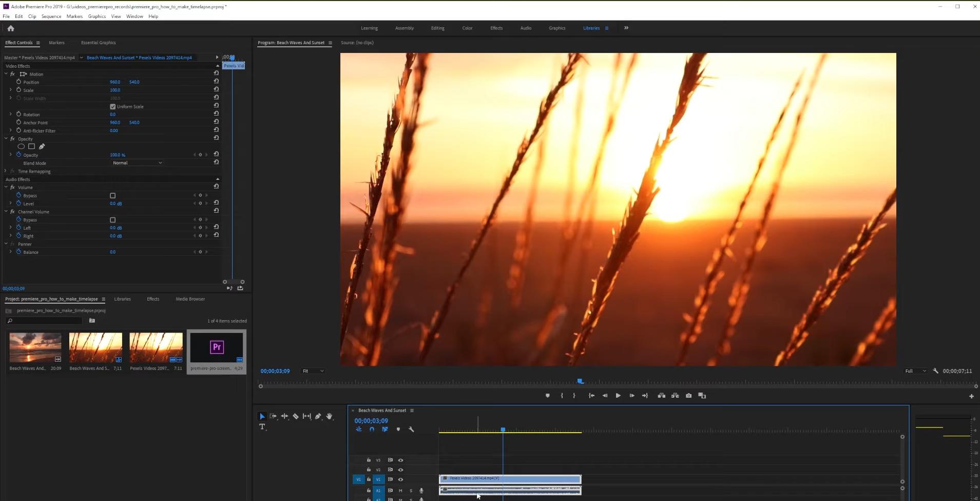The width and height of the screenshot is (980, 501).
Task: Select the Pen tool in tools panel
Action: pos(318,416)
